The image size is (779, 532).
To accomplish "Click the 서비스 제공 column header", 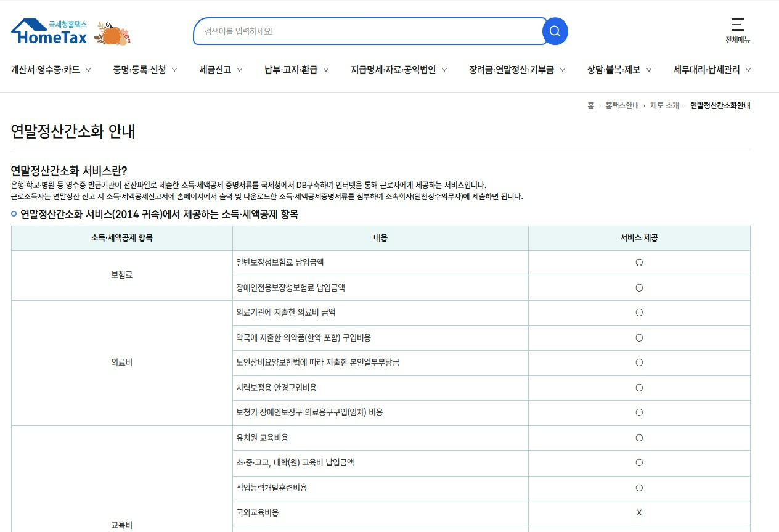I will [639, 239].
